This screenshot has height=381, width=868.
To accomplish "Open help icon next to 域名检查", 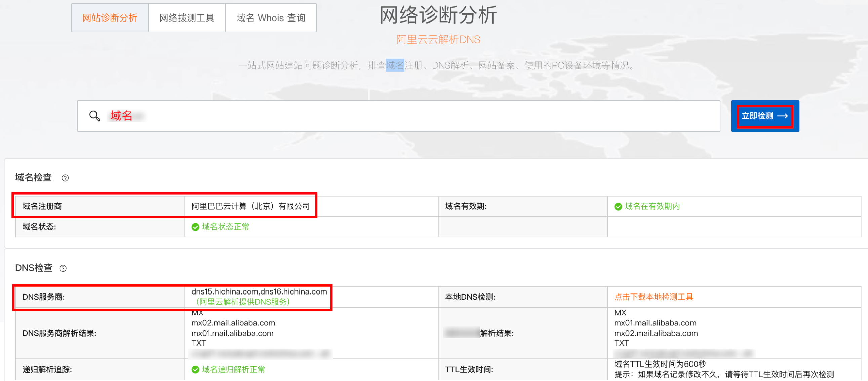I will 65,178.
